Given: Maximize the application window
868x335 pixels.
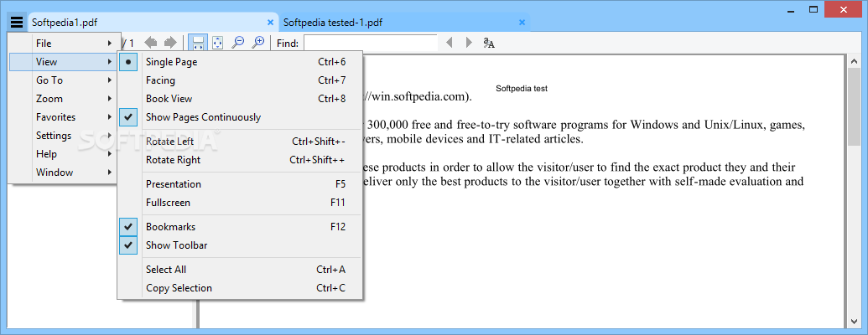Looking at the screenshot, I should coord(813,9).
